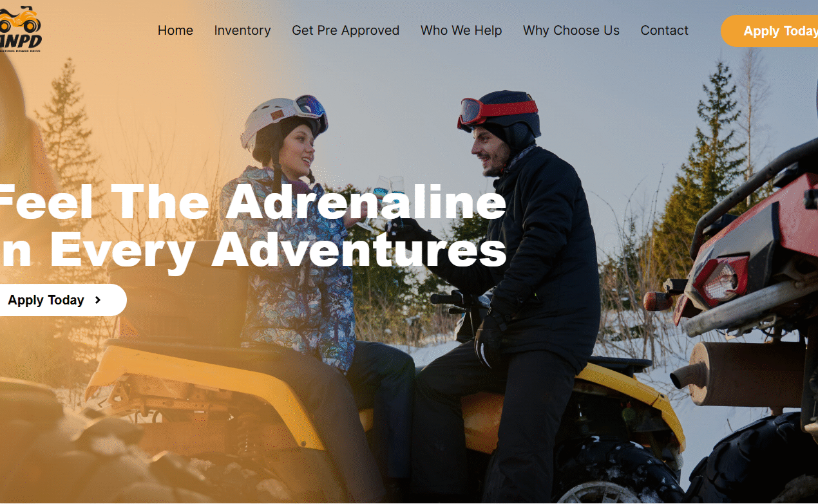Viewport: 818px width, 504px height.
Task: Click the chevron arrow in white Apply Today button
Action: (x=98, y=300)
